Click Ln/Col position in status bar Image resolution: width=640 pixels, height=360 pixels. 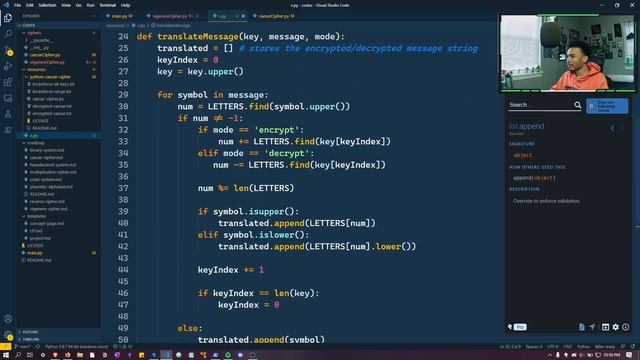click(x=510, y=347)
